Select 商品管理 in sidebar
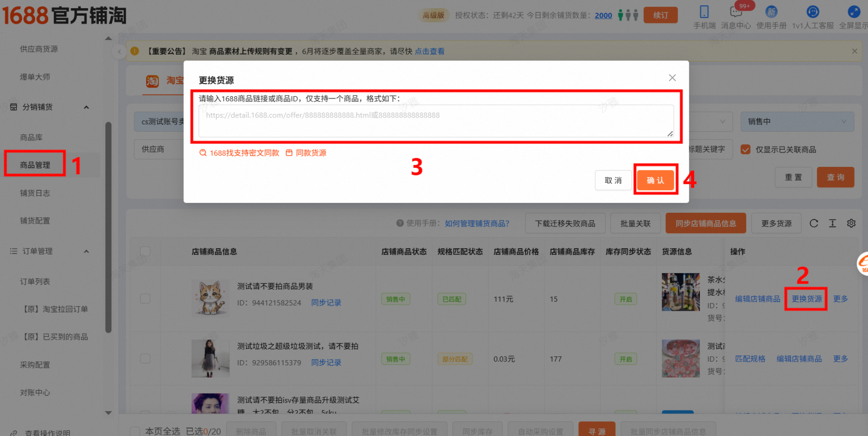 click(35, 165)
